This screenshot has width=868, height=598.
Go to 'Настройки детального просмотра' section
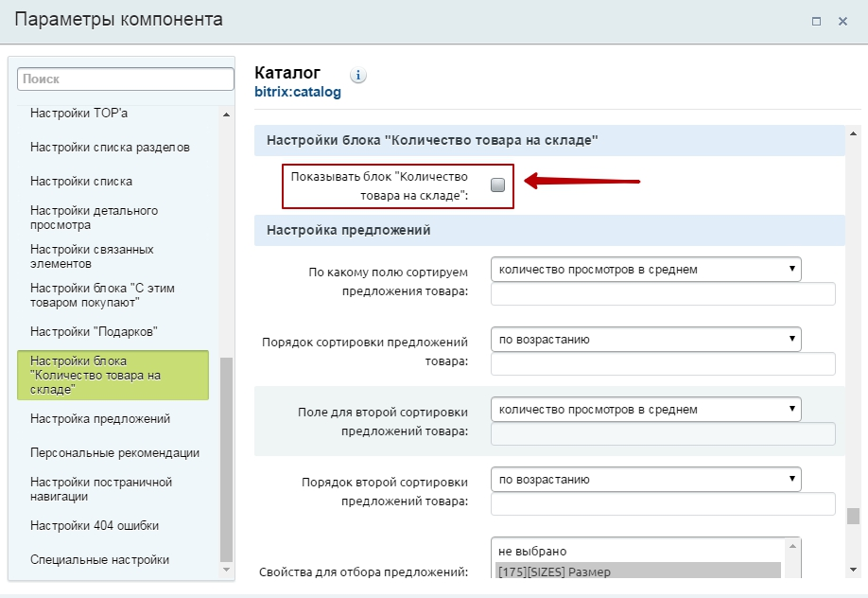coord(94,218)
